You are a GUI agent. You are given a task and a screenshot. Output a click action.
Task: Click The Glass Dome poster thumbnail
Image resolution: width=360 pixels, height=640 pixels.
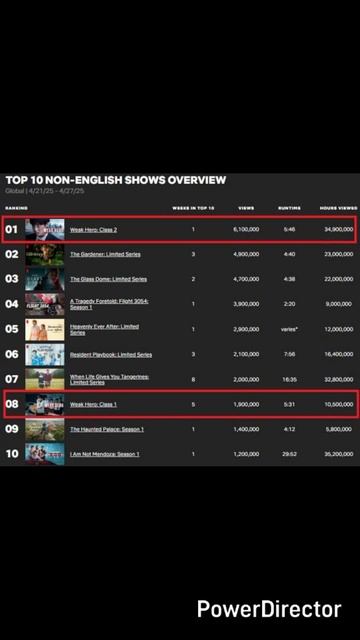point(45,279)
